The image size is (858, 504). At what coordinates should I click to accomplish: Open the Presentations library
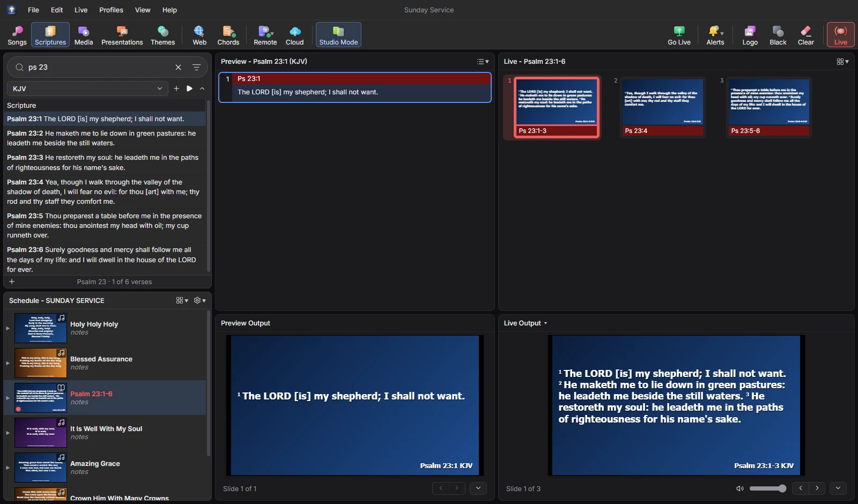click(x=122, y=35)
